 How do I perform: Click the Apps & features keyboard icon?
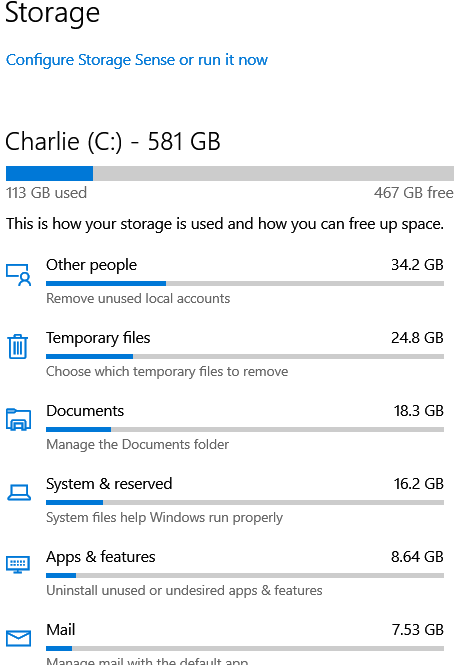[x=18, y=564]
